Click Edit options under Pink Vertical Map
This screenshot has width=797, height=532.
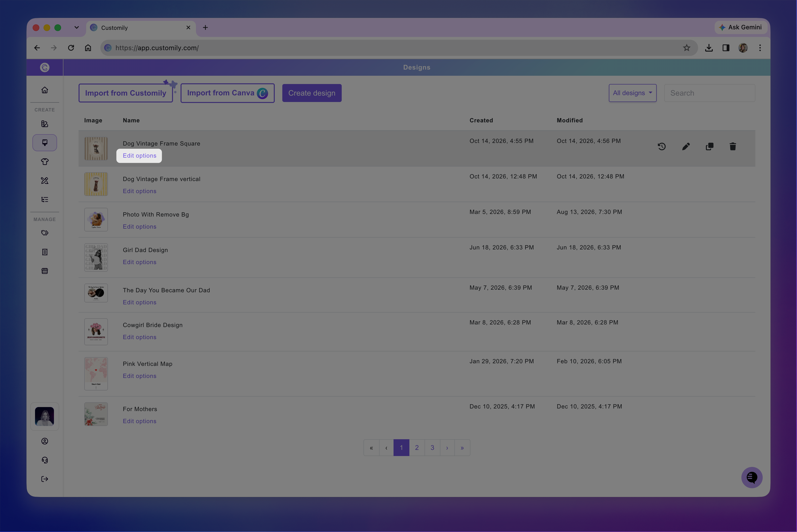(139, 376)
